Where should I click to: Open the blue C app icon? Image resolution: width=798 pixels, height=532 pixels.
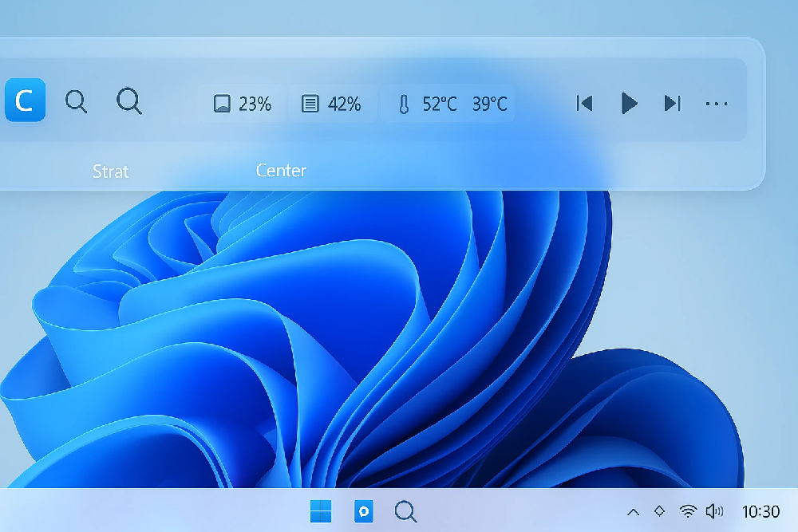25,100
